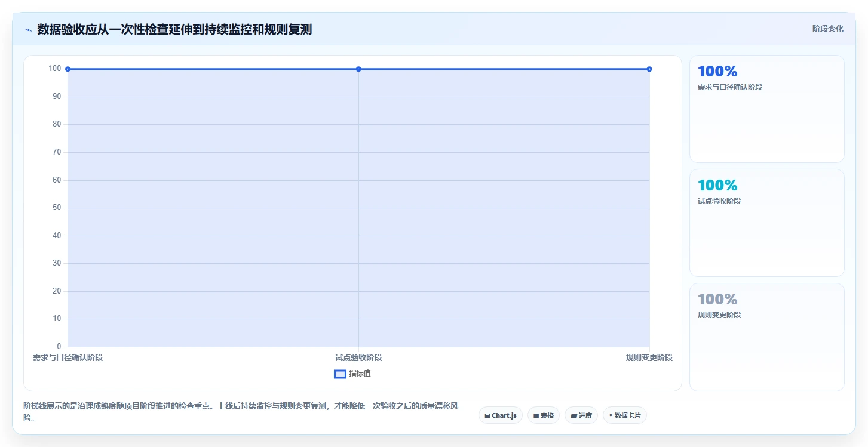
Task: Click data point at 需求与口径确认阶段
Action: [x=68, y=69]
